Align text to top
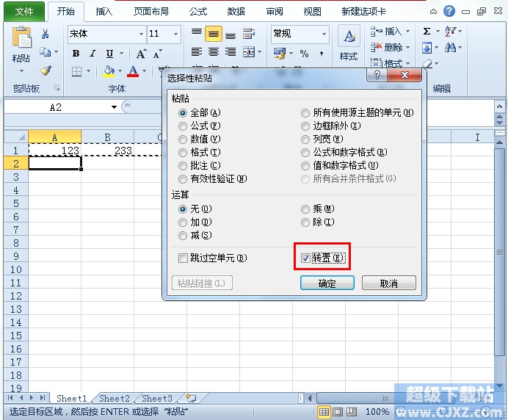 tap(197, 33)
